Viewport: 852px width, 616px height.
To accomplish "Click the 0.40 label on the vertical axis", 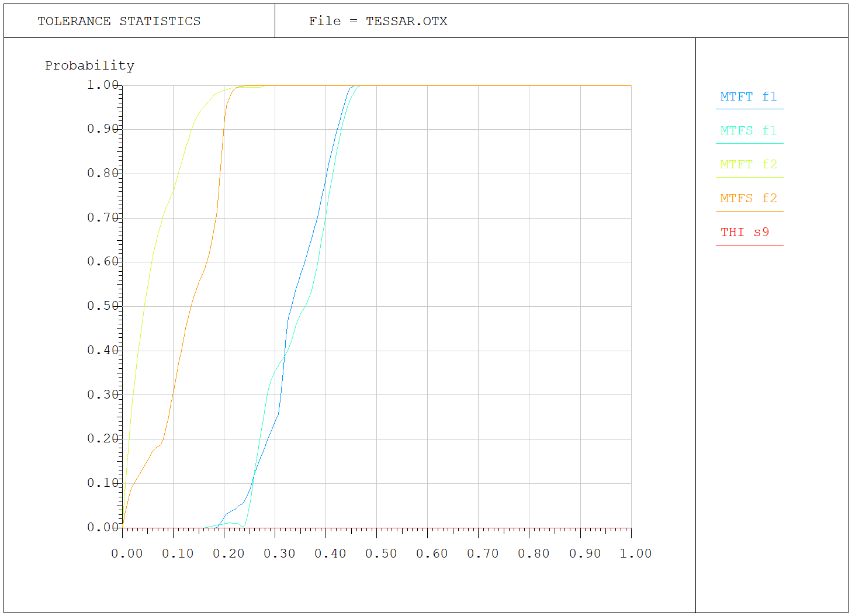I will click(103, 351).
